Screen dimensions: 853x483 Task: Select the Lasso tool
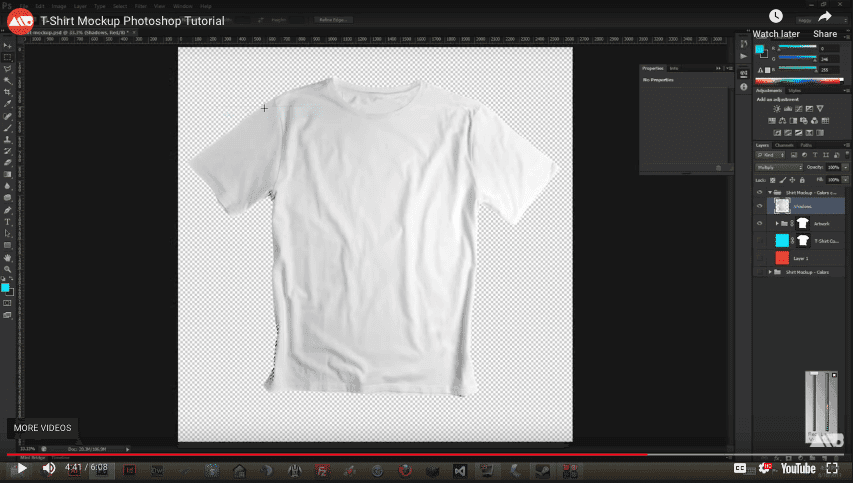(8, 69)
